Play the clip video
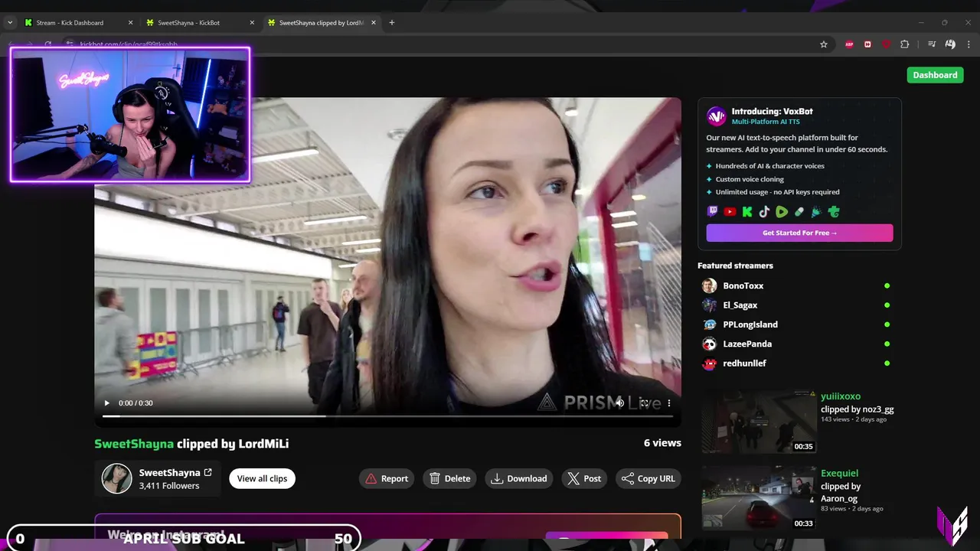The height and width of the screenshot is (551, 980). [106, 403]
